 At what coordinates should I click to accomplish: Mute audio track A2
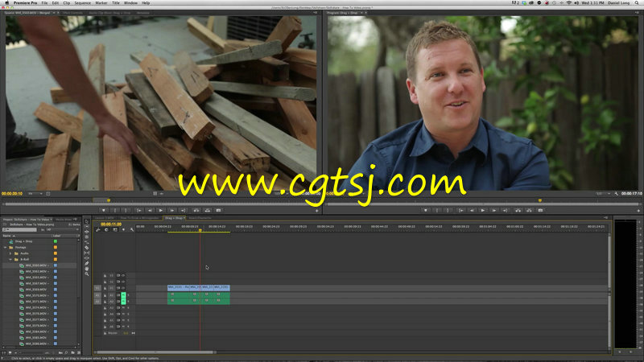click(x=123, y=301)
